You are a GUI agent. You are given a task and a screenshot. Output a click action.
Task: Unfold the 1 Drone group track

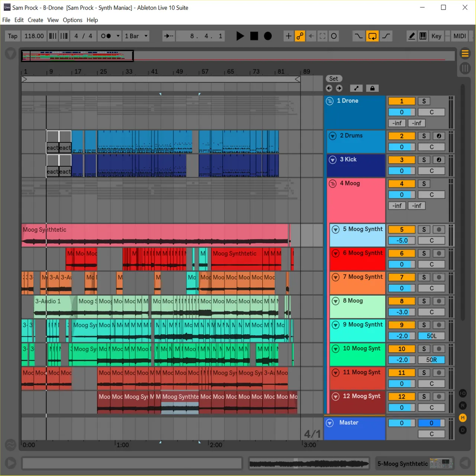(x=330, y=101)
